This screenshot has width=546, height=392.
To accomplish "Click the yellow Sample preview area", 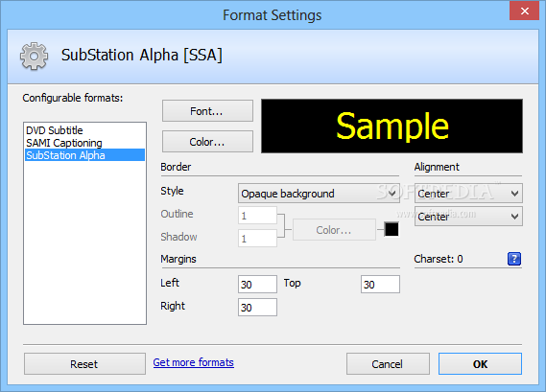I will coord(392,126).
